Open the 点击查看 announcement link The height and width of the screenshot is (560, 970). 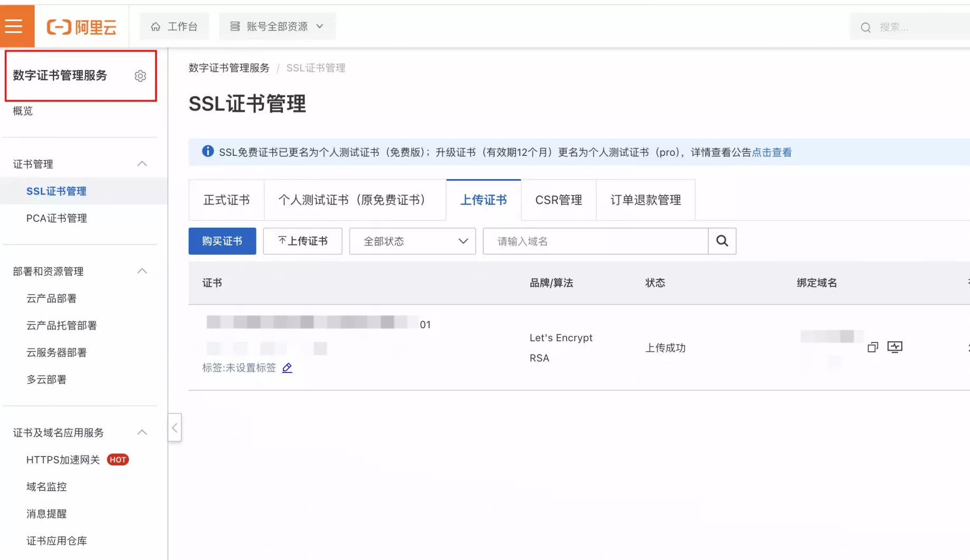pos(771,152)
